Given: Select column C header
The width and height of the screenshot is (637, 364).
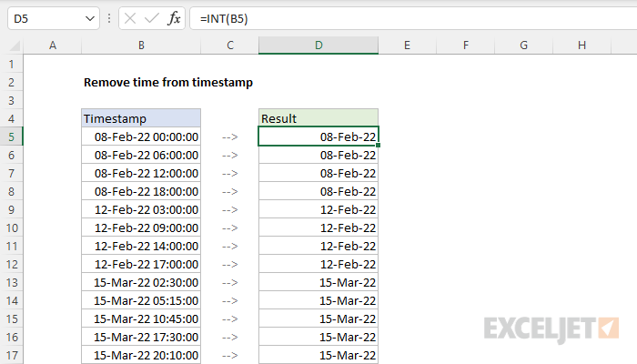Looking at the screenshot, I should [x=230, y=45].
